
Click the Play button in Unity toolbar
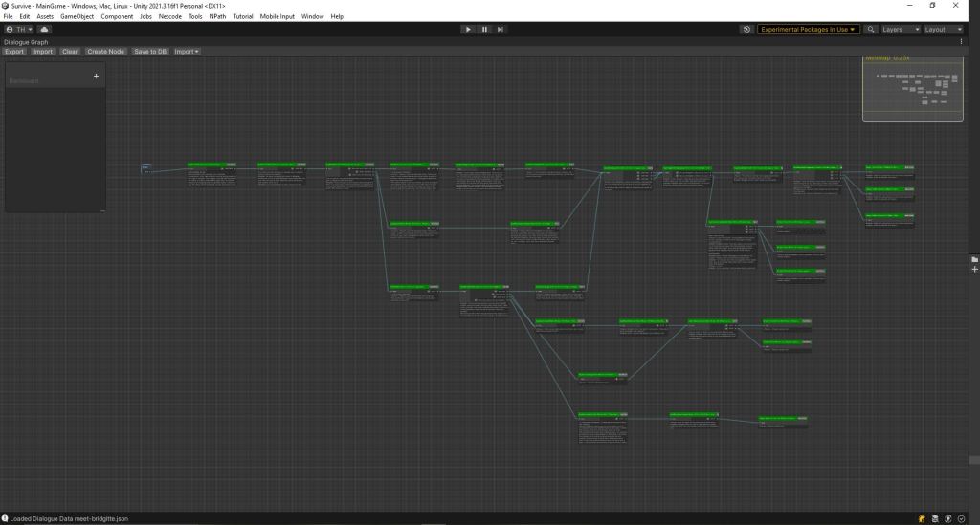click(x=467, y=30)
